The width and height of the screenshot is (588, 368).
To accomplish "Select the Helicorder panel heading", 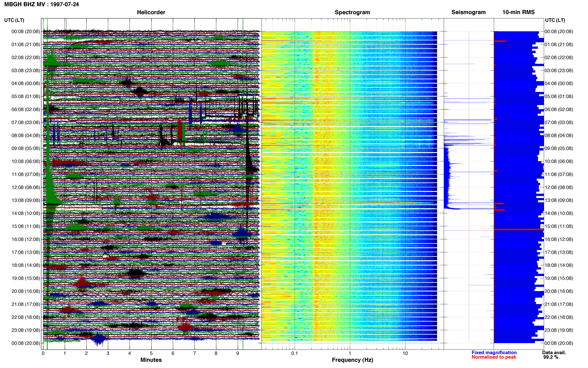I will click(x=151, y=12).
